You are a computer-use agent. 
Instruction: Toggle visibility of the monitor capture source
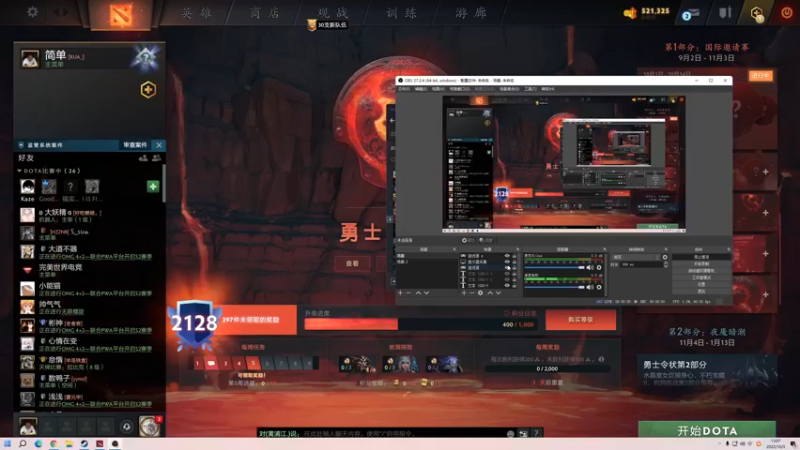point(507,262)
